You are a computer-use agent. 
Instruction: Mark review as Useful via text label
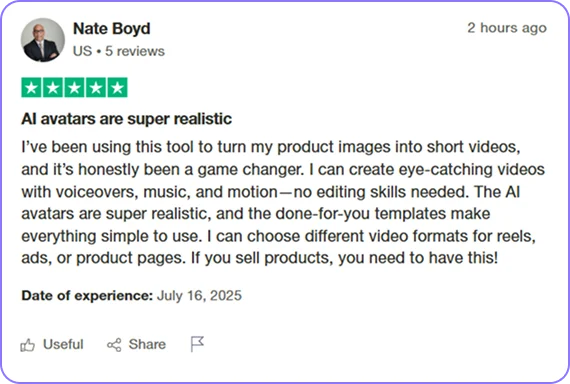63,344
